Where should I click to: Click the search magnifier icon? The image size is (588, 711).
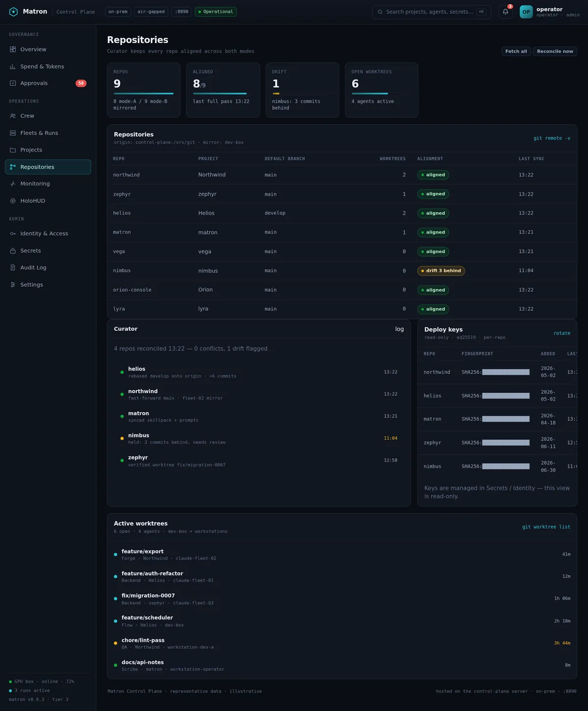tap(380, 12)
